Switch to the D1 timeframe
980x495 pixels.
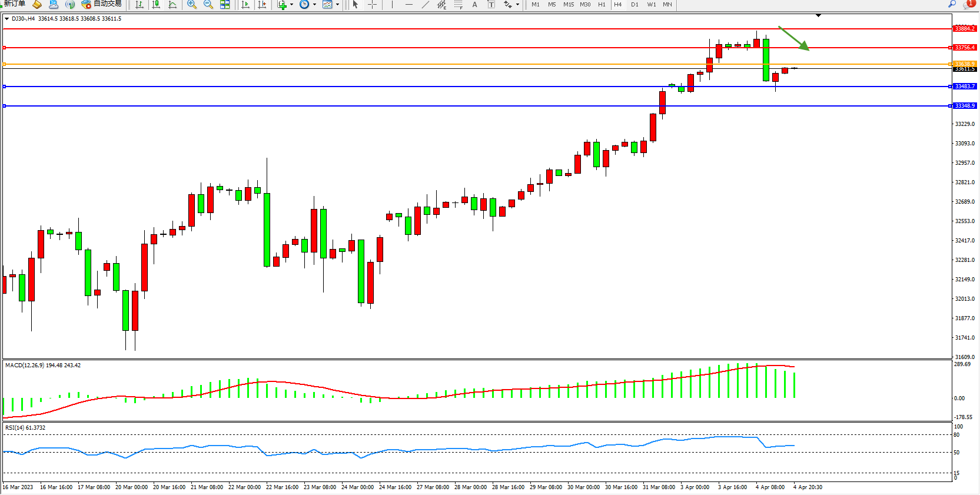point(634,4)
